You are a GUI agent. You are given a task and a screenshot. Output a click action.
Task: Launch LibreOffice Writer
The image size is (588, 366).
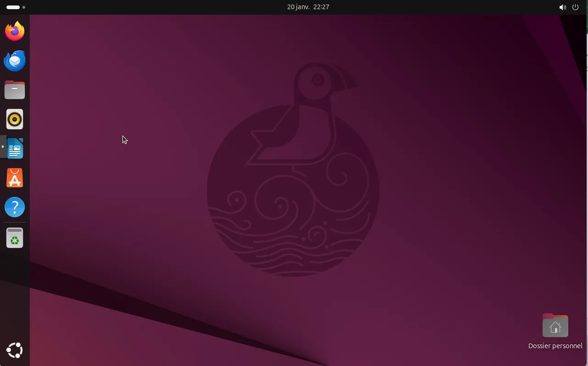[x=15, y=149]
